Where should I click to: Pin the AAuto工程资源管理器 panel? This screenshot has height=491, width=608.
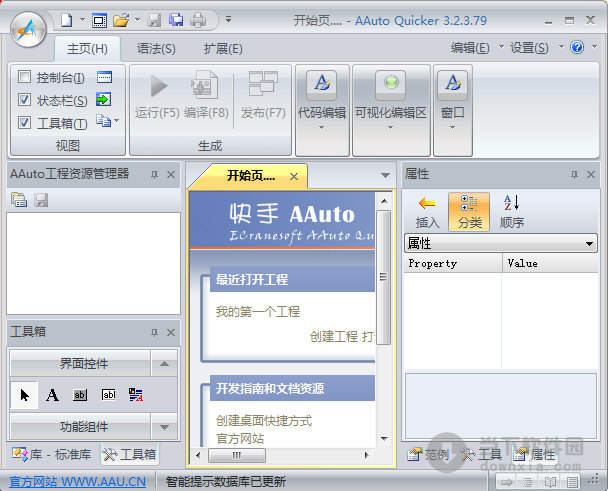click(x=154, y=175)
